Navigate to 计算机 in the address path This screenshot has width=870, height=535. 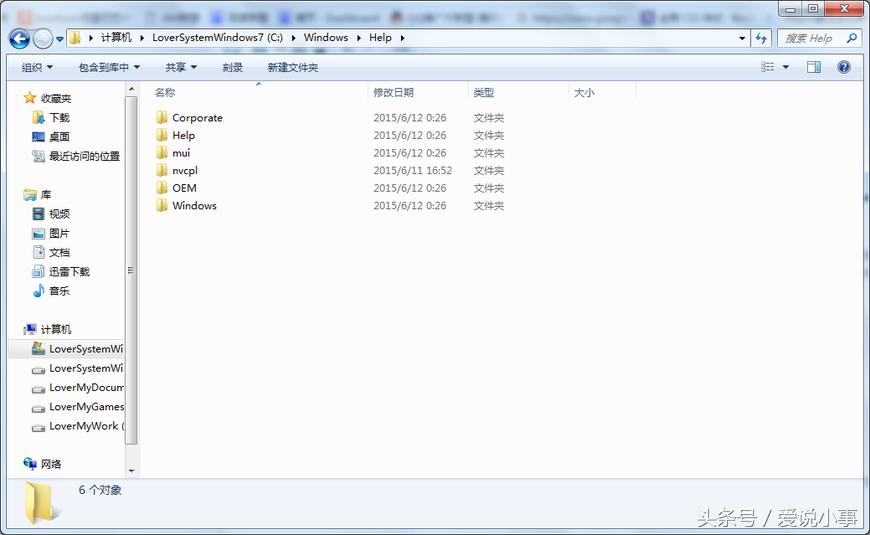click(116, 38)
